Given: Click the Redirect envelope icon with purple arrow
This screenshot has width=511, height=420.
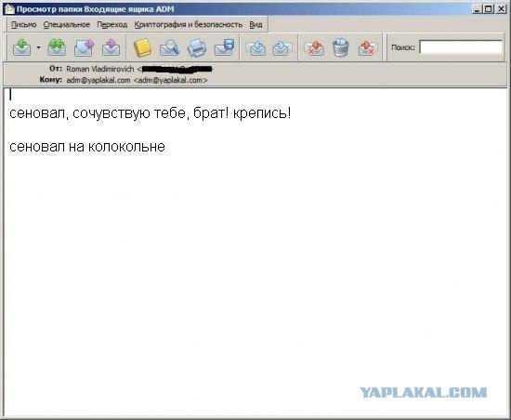Looking at the screenshot, I should click(111, 47).
